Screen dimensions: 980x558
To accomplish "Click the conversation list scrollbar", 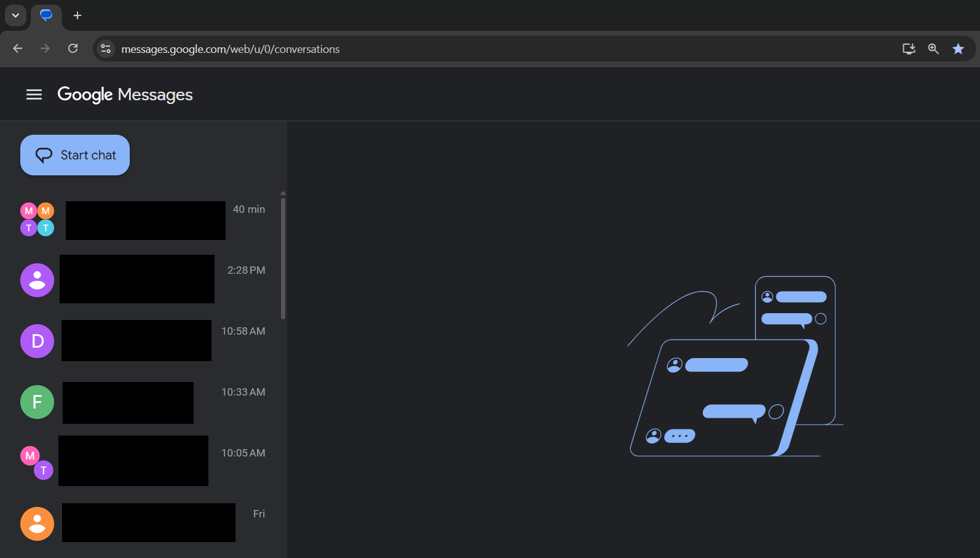I will pyautogui.click(x=283, y=258).
